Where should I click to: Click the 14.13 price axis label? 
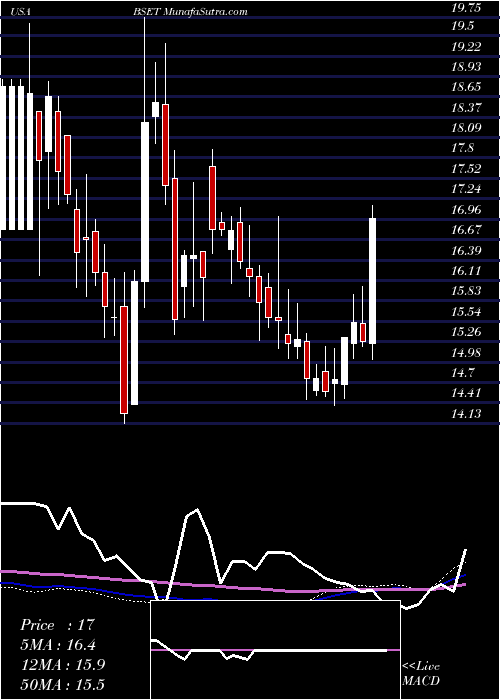point(467,413)
